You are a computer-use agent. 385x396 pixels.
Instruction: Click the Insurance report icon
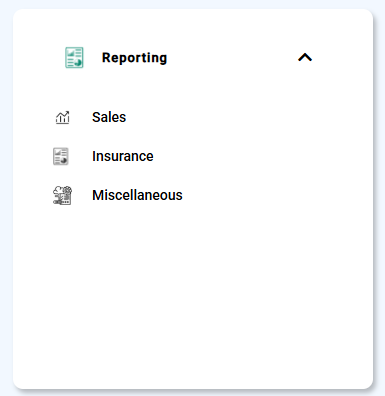coord(61,156)
